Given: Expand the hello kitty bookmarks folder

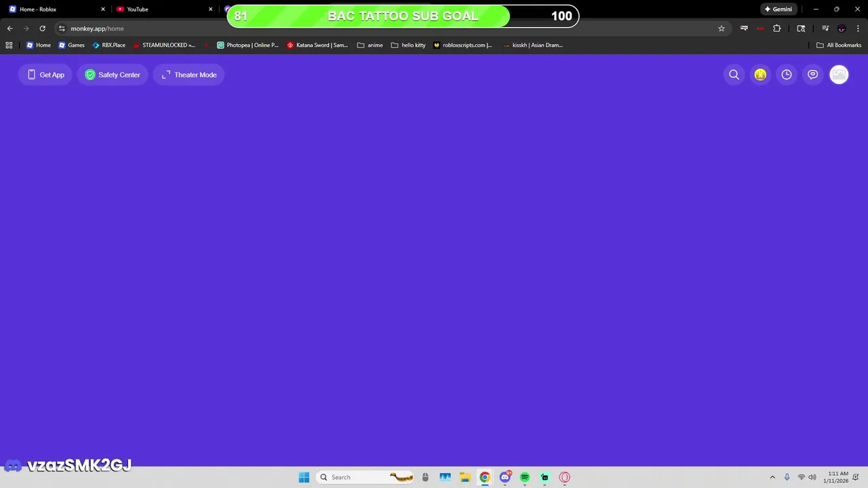Looking at the screenshot, I should pyautogui.click(x=408, y=45).
